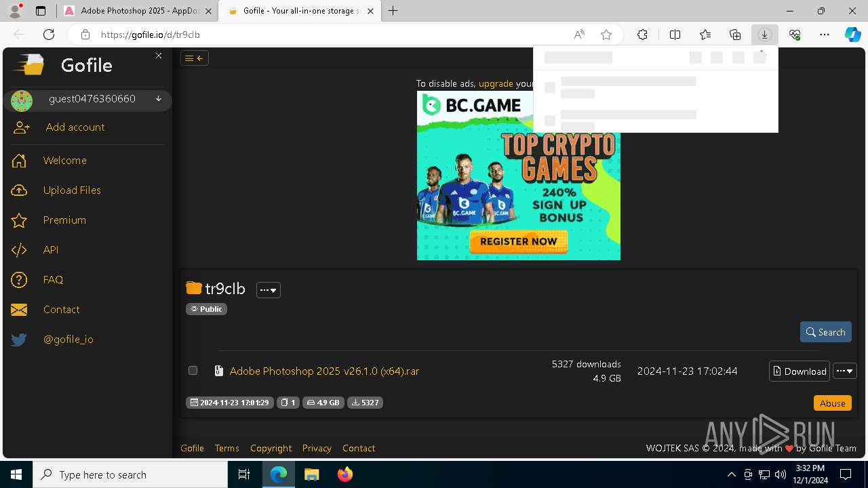Open File Explorer from the taskbar
Screen dimensions: 868x488
click(312, 474)
